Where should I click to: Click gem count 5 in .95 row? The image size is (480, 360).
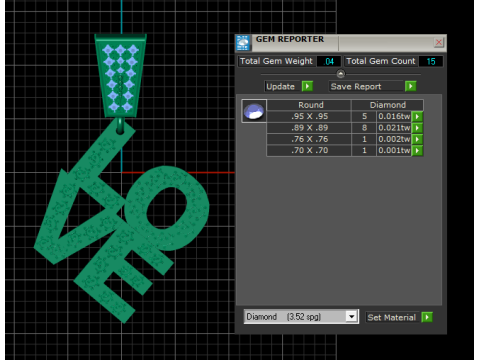(x=364, y=116)
